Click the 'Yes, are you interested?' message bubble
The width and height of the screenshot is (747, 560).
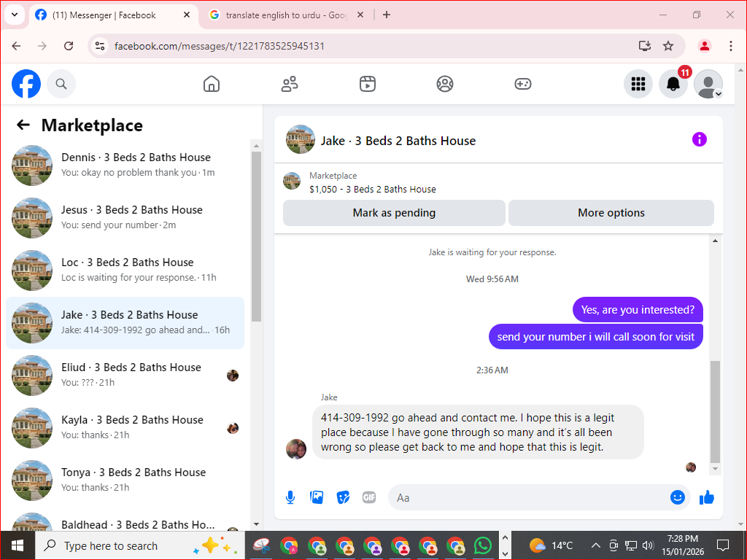[638, 309]
